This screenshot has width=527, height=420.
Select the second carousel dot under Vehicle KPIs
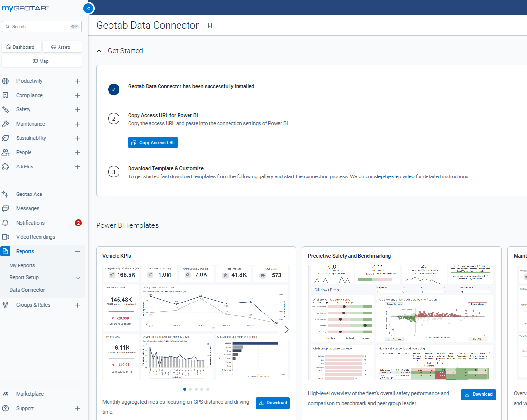[x=190, y=389]
